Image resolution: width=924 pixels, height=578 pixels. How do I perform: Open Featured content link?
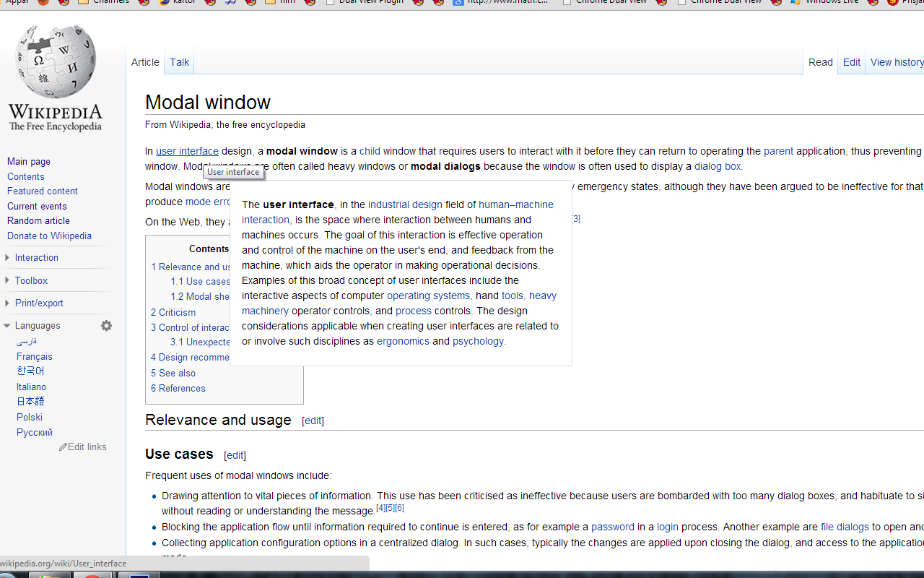(x=43, y=191)
